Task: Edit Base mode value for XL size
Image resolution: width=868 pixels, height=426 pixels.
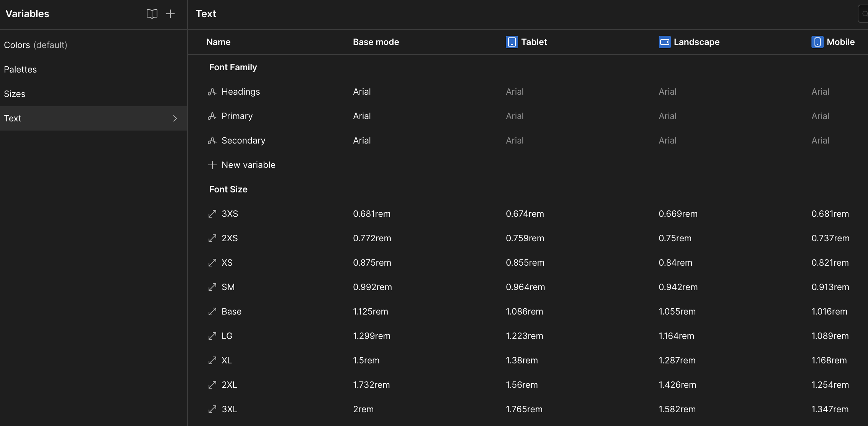Action: [x=366, y=360]
